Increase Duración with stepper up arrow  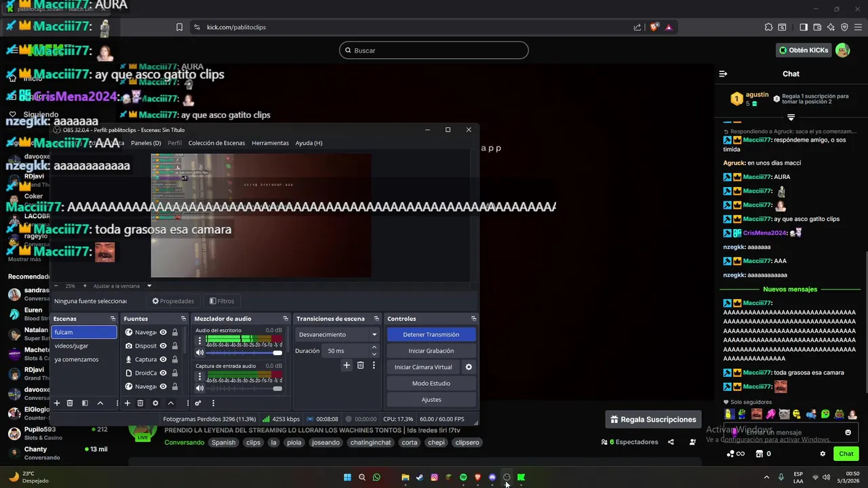tap(374, 348)
